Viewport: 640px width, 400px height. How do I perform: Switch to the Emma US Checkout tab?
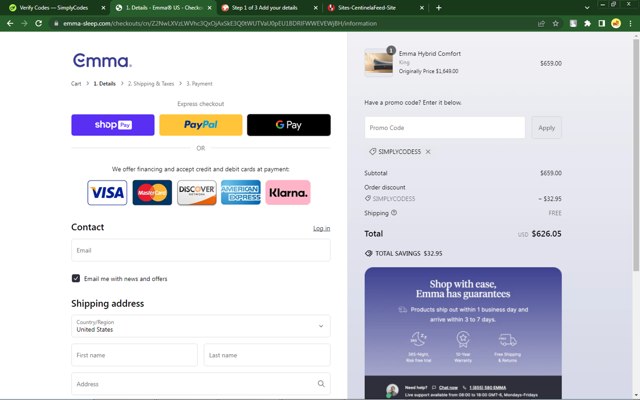pyautogui.click(x=163, y=8)
